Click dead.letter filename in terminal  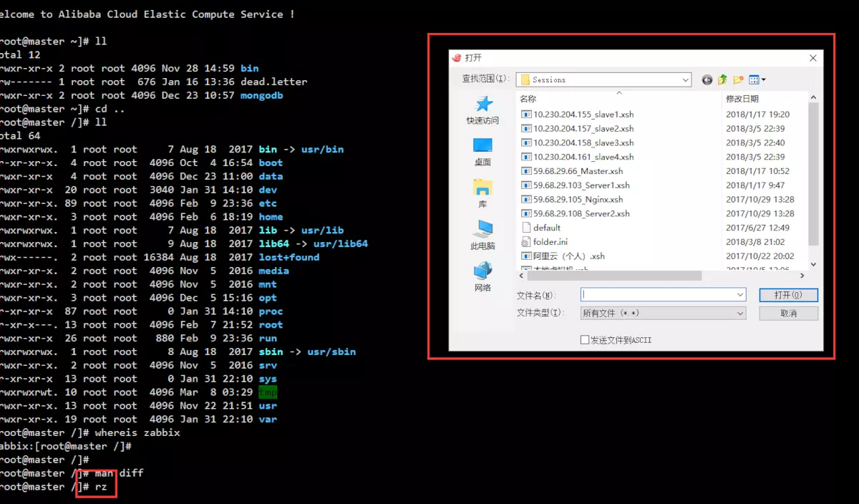coord(273,82)
